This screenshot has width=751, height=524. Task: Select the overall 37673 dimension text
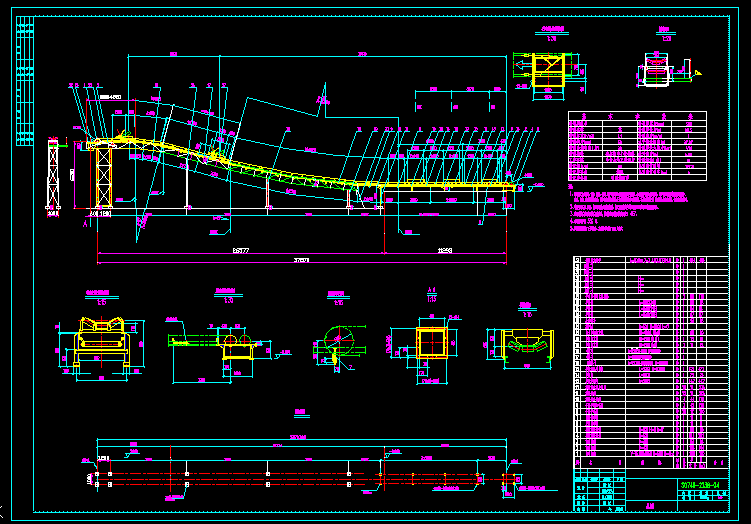click(300, 261)
